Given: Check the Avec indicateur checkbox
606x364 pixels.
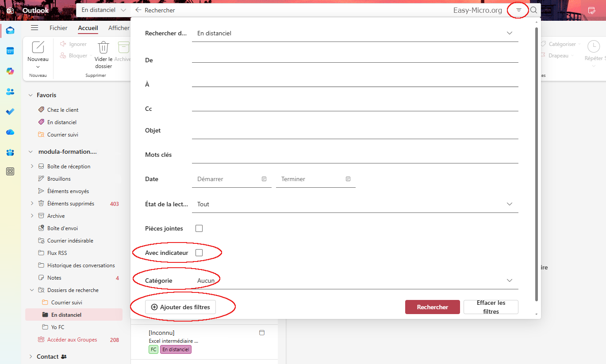Looking at the screenshot, I should pyautogui.click(x=199, y=253).
